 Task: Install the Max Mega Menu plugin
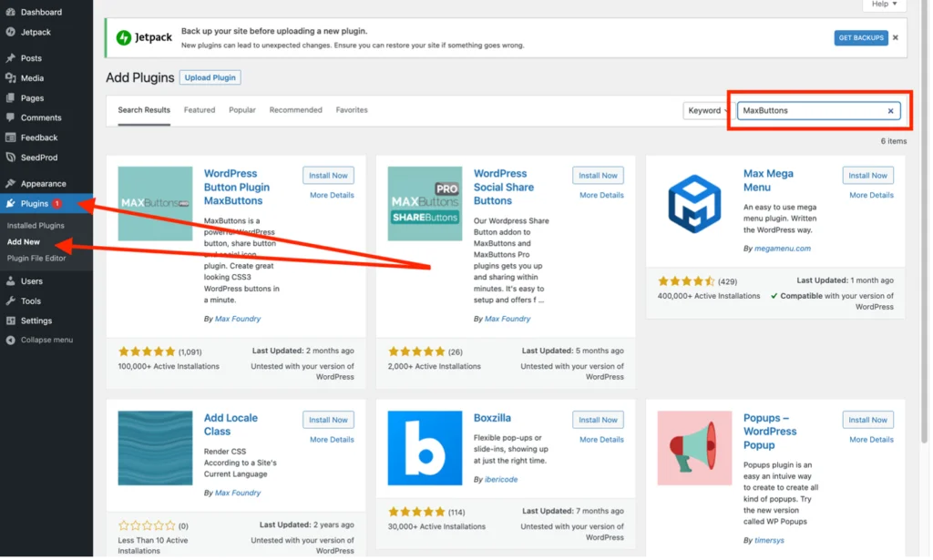click(x=870, y=176)
